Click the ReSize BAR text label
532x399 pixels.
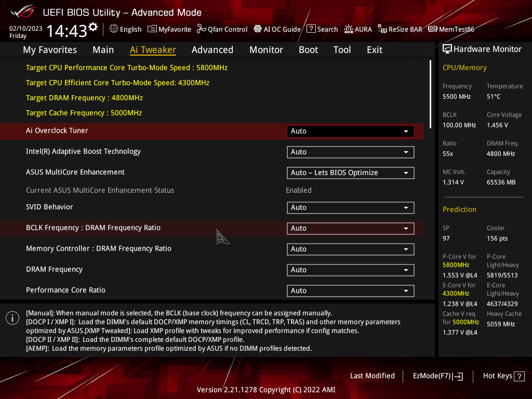[x=405, y=30]
